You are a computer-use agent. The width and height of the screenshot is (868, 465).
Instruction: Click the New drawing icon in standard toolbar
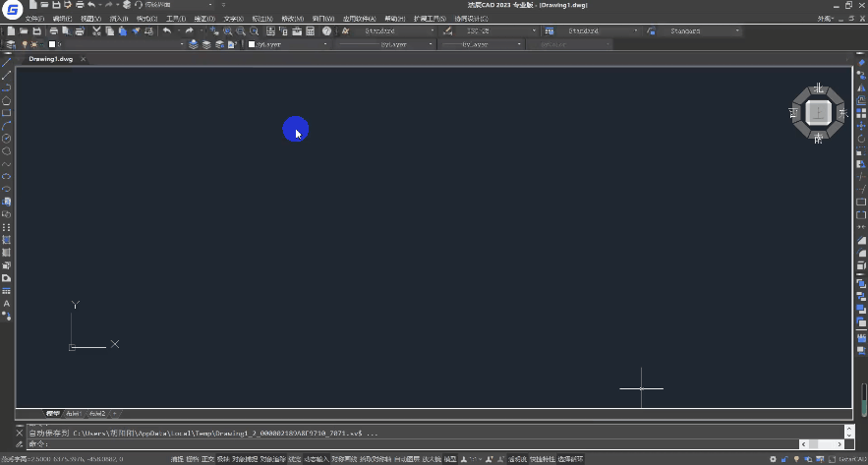11,31
